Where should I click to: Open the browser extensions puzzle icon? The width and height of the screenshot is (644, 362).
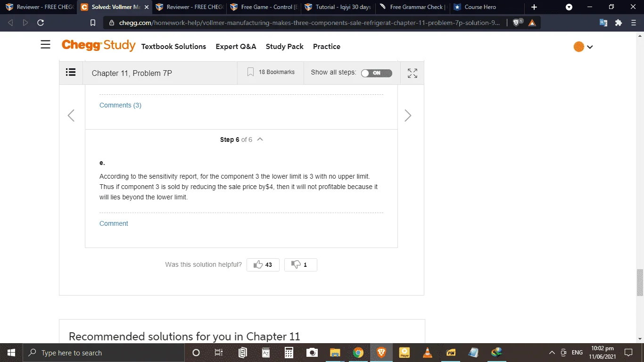tap(619, 23)
